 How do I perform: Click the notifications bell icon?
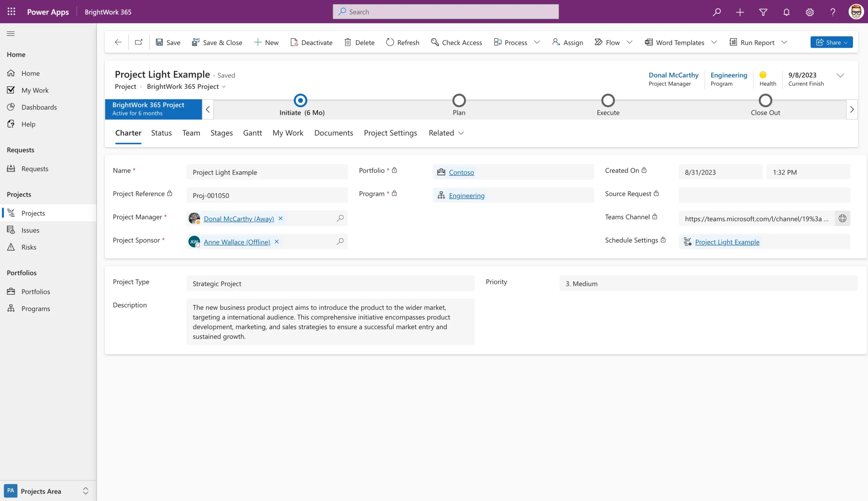[786, 12]
